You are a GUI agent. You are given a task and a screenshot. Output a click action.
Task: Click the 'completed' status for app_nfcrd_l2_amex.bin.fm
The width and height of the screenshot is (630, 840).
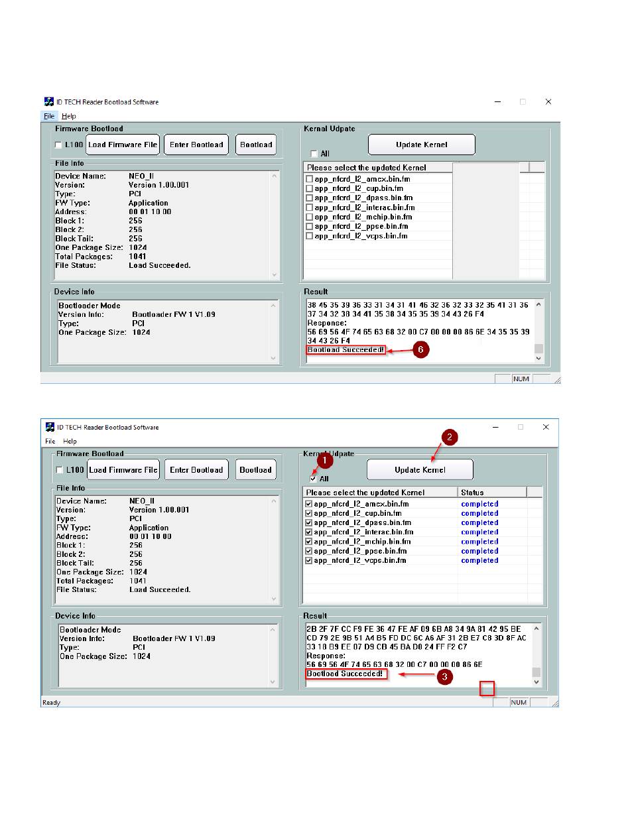pyautogui.click(x=479, y=504)
